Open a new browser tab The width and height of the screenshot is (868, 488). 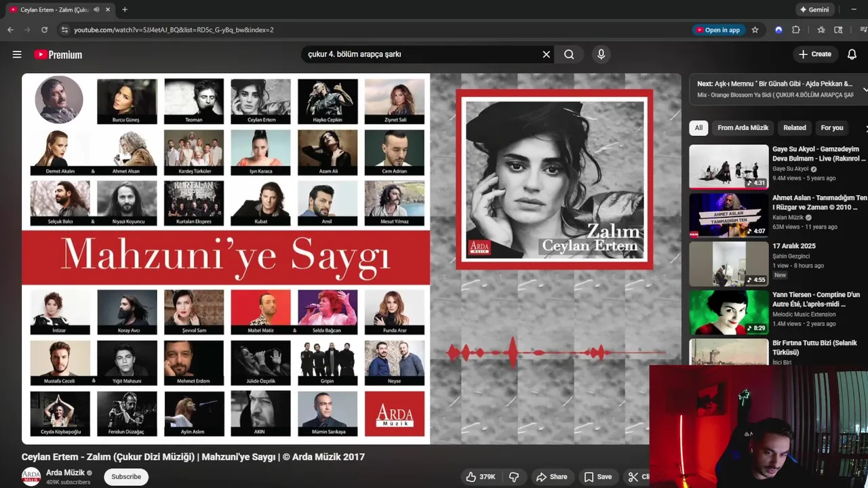[x=125, y=9]
